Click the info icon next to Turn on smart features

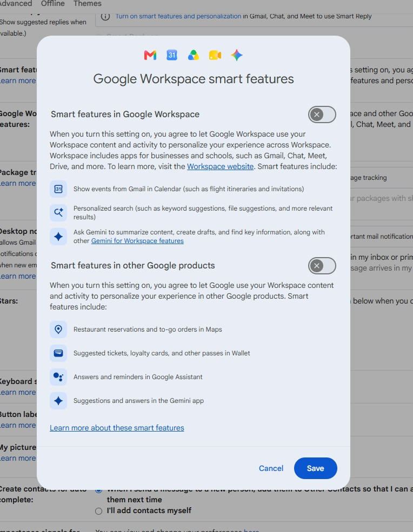(105, 16)
